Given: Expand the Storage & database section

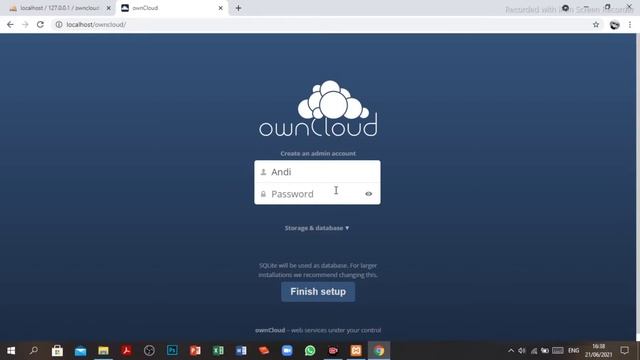Looking at the screenshot, I should pos(317,228).
